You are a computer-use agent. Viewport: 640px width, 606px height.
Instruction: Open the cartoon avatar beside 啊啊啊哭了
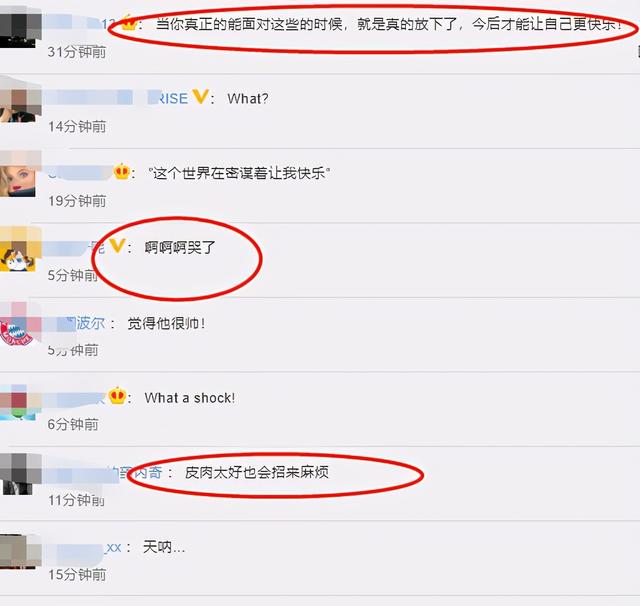pos(20,250)
